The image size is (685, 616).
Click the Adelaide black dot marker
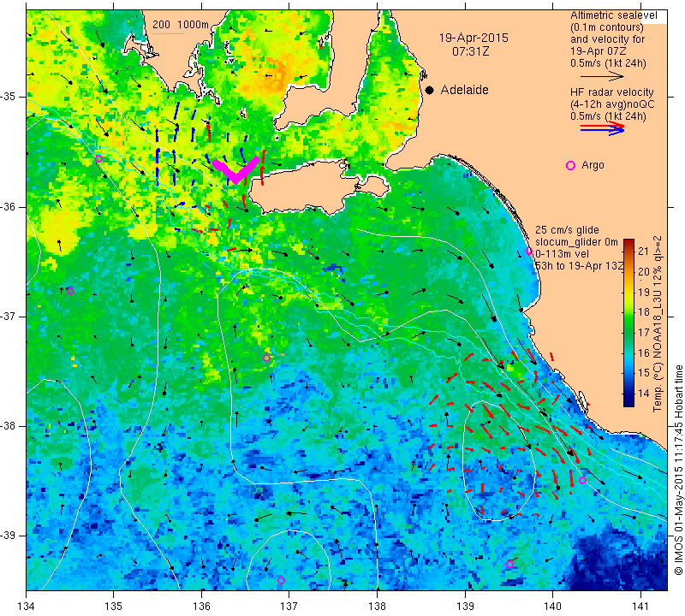[430, 91]
